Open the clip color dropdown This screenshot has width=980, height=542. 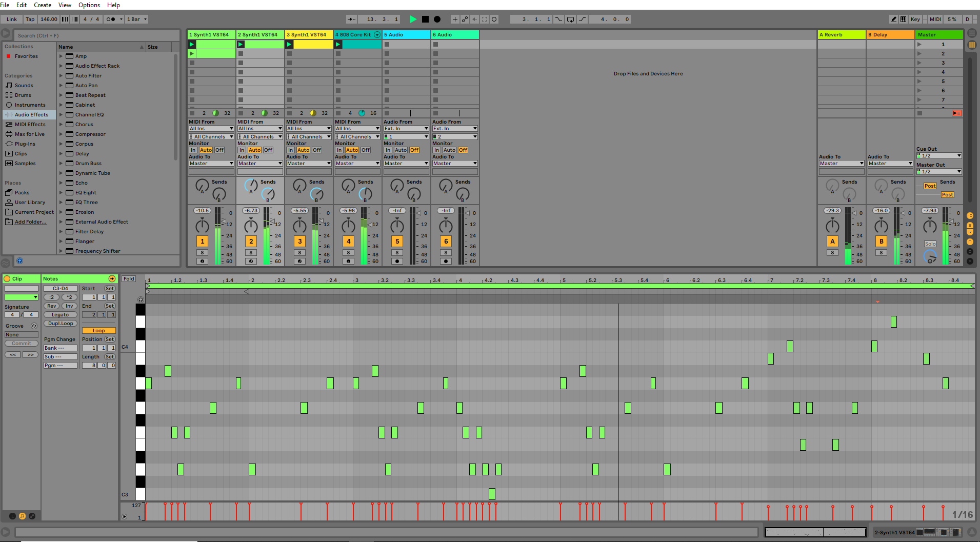pos(22,297)
